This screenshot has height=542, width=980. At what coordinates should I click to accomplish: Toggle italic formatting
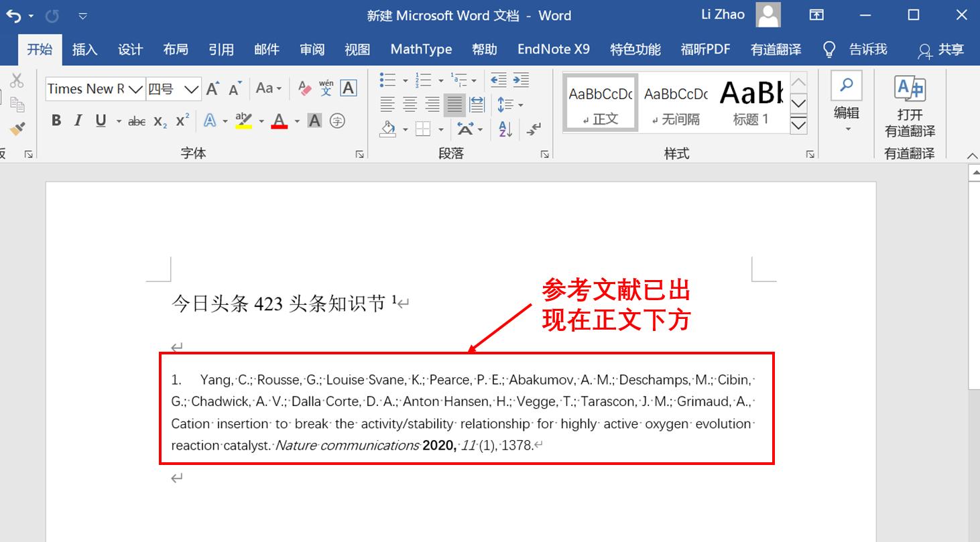(x=78, y=121)
